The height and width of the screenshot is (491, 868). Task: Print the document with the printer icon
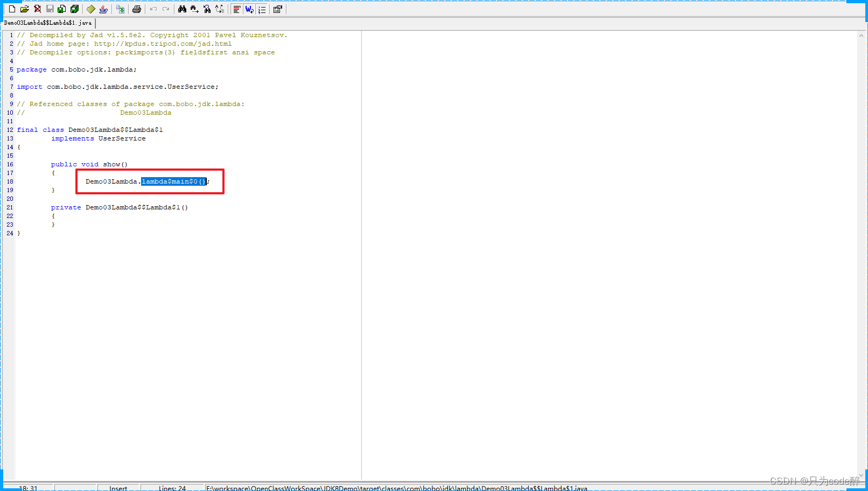(137, 9)
